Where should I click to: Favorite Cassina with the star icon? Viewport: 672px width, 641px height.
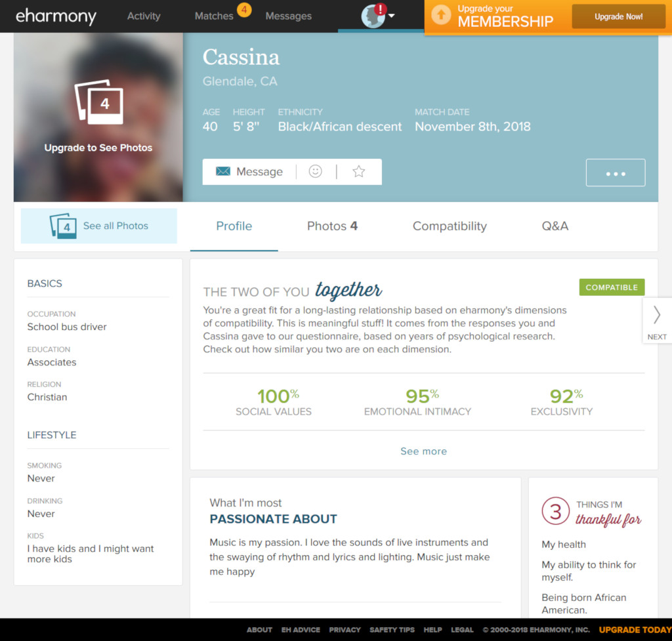(x=358, y=171)
